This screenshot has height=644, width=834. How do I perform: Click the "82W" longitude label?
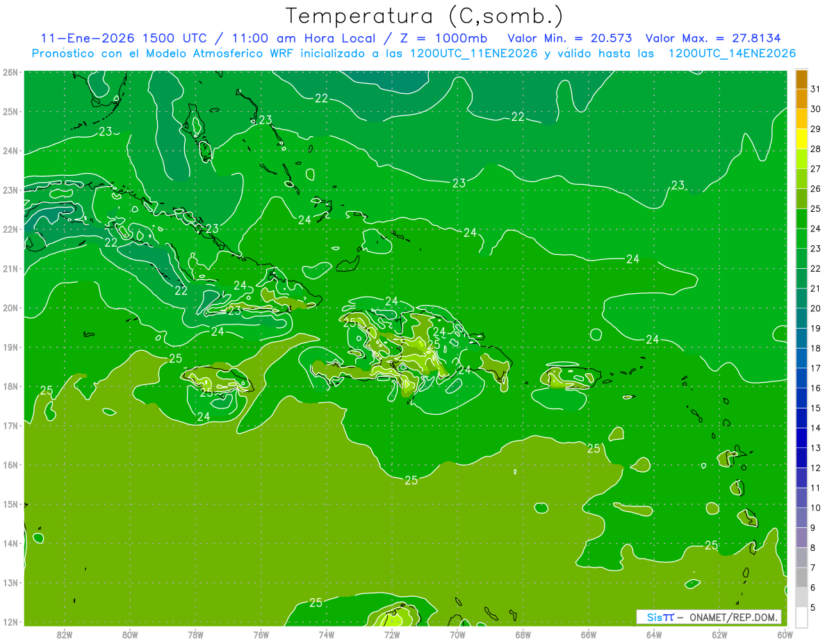[x=64, y=635]
